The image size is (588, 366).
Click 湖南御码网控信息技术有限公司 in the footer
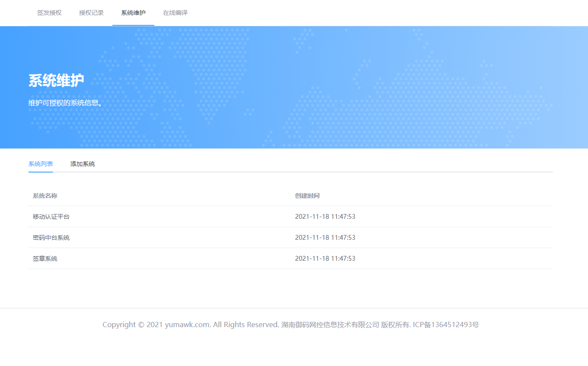point(330,325)
